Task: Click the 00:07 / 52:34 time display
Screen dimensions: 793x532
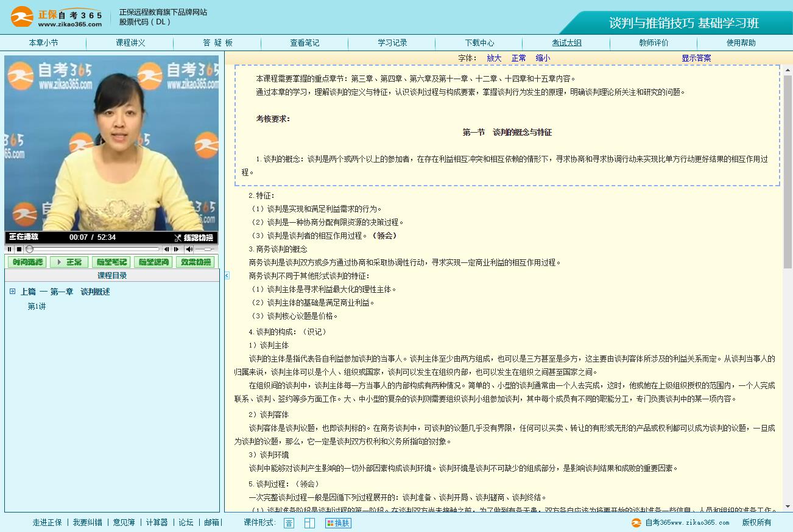Action: [93, 237]
